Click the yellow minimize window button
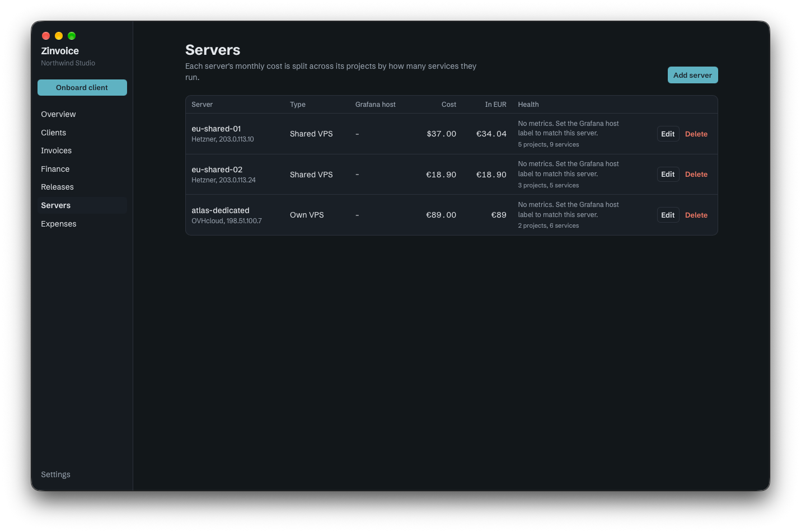Viewport: 801px width, 532px height. point(59,36)
